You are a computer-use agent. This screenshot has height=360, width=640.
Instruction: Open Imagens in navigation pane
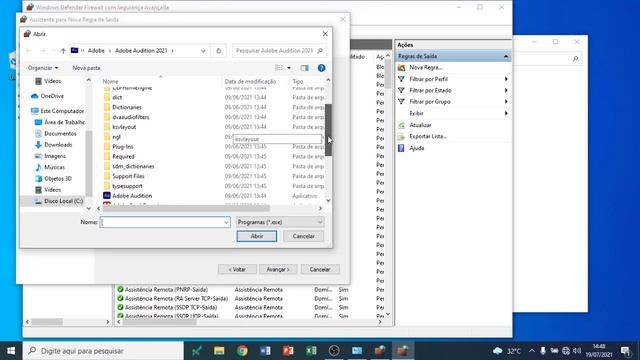pos(55,156)
